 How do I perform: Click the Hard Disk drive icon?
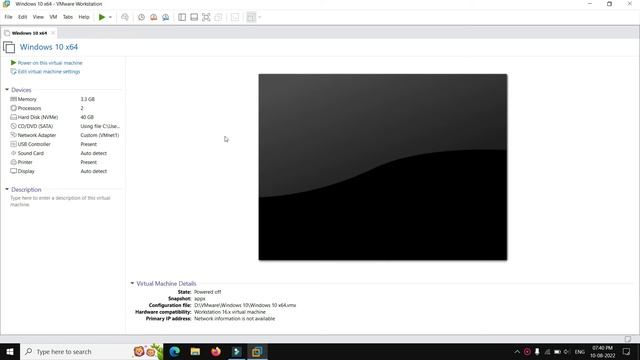coord(13,117)
